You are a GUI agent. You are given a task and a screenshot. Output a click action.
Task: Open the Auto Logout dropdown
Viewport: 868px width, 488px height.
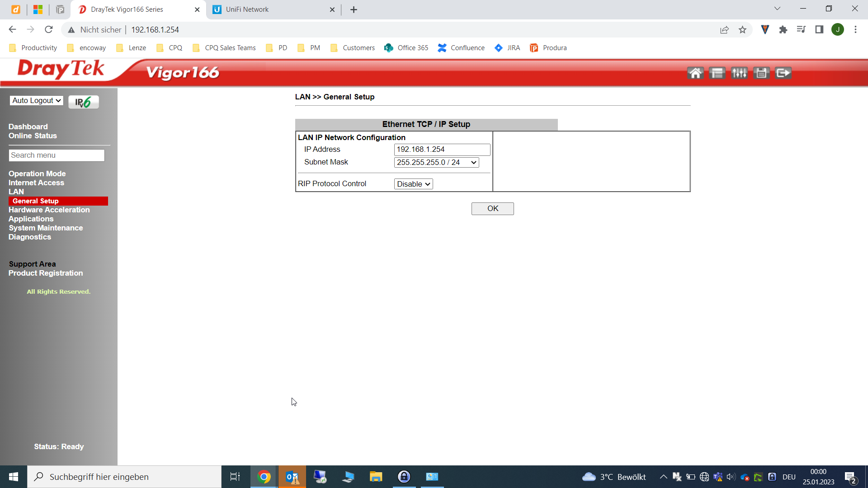click(x=37, y=100)
